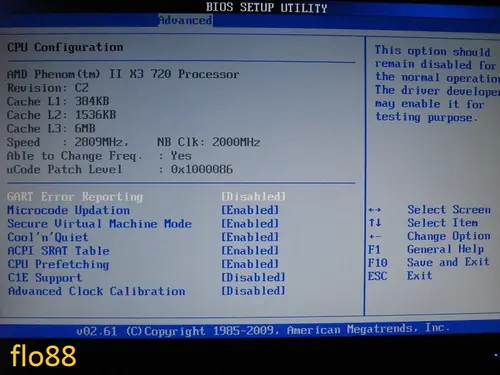This screenshot has width=500, height=375.
Task: Click the Change Option help label
Action: tap(449, 236)
